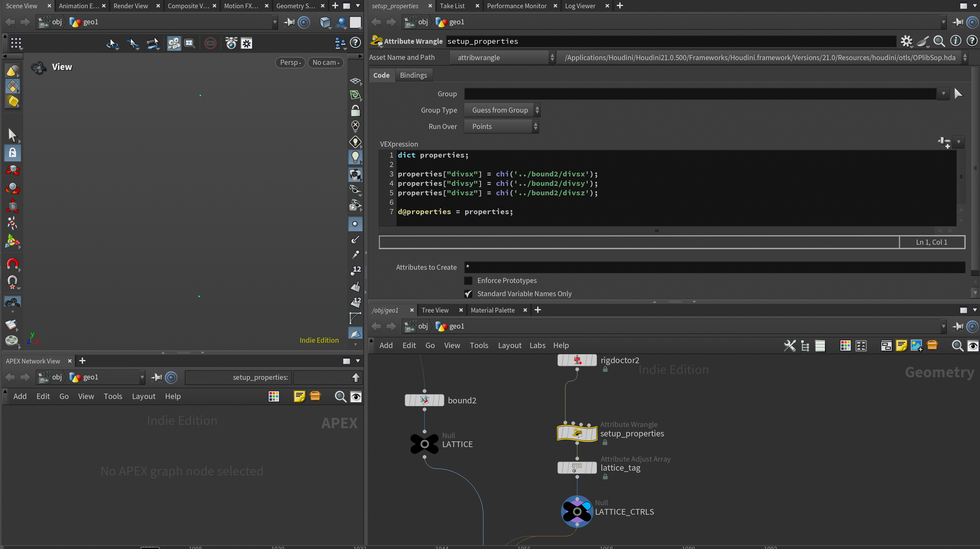Open the Persp viewport menu
This screenshot has height=549, width=980.
coord(291,63)
